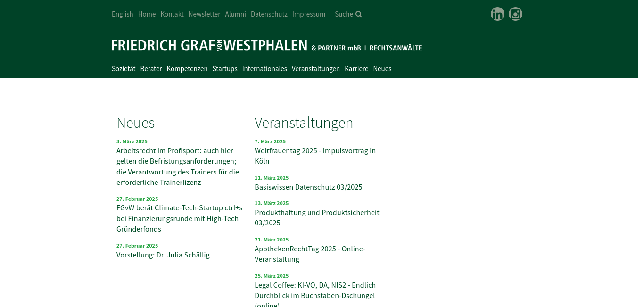Click the 3. März 2025 date

(132, 141)
